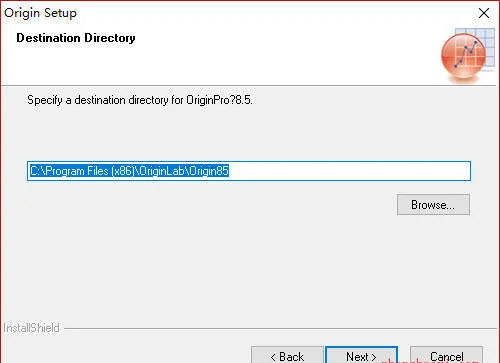Click the Destination Directory heading

(76, 38)
